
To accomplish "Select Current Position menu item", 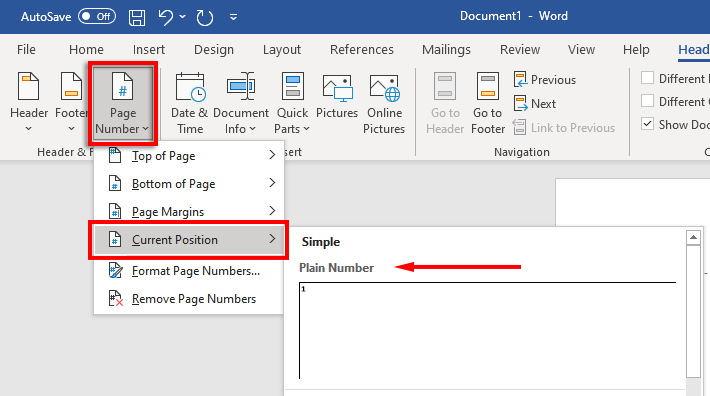I will [188, 240].
